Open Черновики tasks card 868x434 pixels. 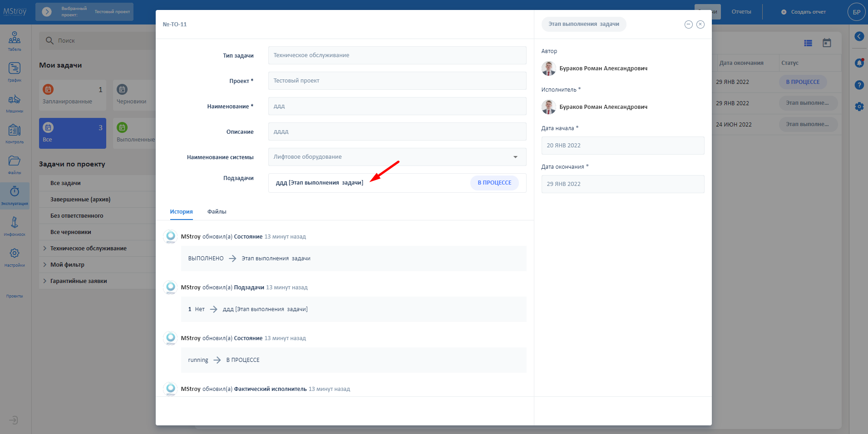tap(134, 95)
